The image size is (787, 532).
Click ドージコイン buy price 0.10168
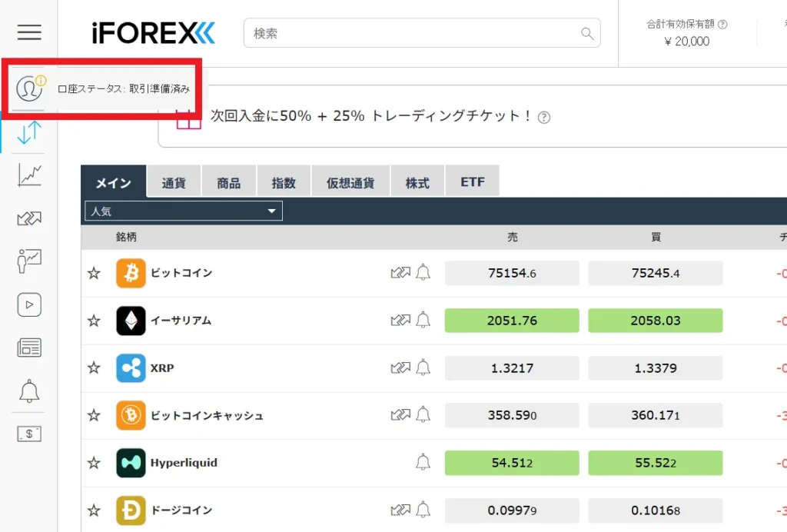656,510
